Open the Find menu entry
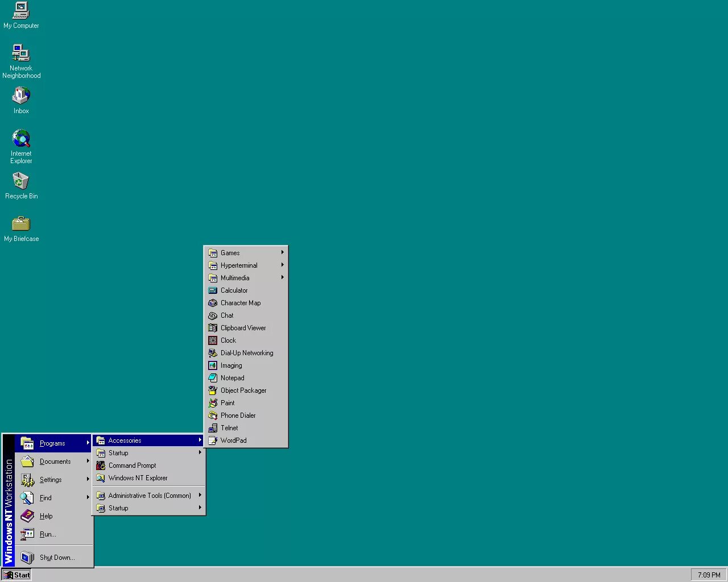 pyautogui.click(x=53, y=498)
